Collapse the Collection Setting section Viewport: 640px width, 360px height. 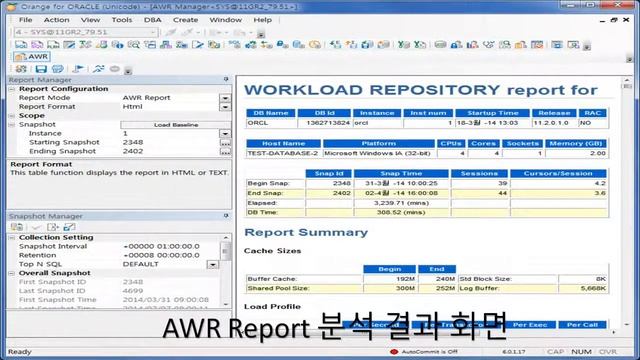[12, 238]
